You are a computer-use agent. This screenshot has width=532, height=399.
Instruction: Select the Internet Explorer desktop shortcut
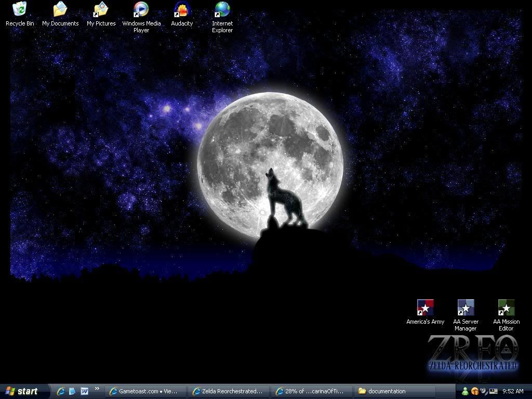(x=222, y=17)
